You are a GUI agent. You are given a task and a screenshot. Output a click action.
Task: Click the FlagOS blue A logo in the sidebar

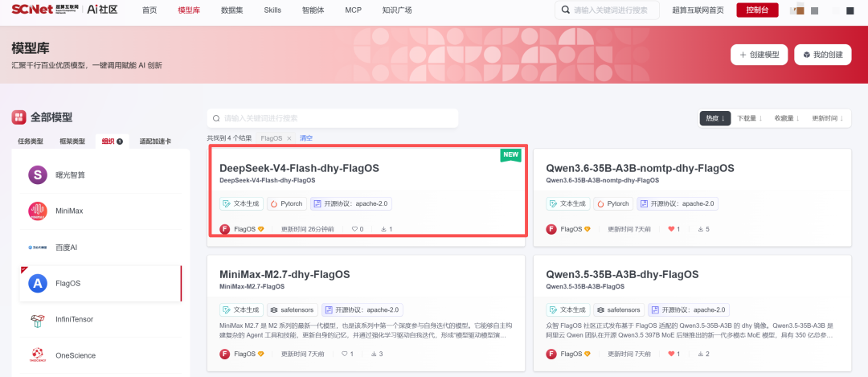(38, 283)
